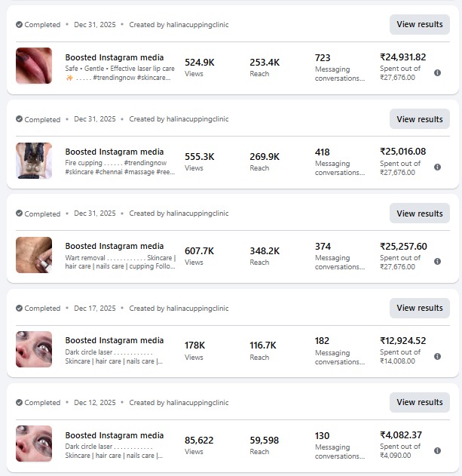Screen dimensions: 462x476
Task: Open the lips thumbnail image
Action: click(34, 66)
